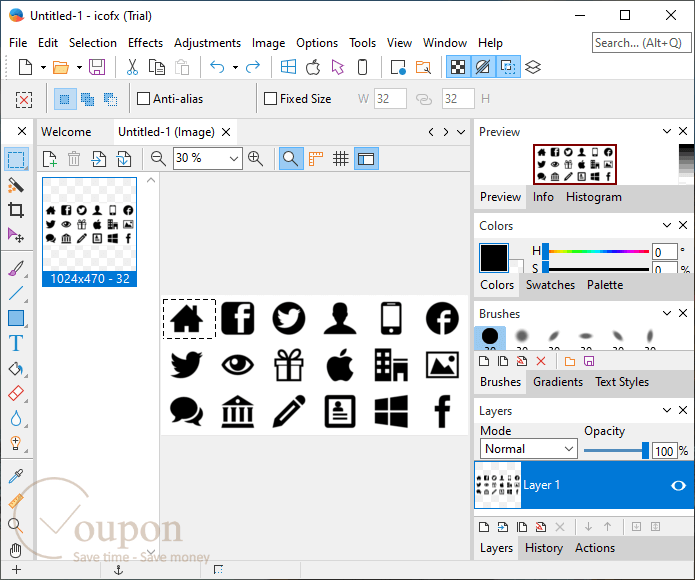The image size is (695, 580).
Task: Select the magic wand tool
Action: (x=16, y=185)
